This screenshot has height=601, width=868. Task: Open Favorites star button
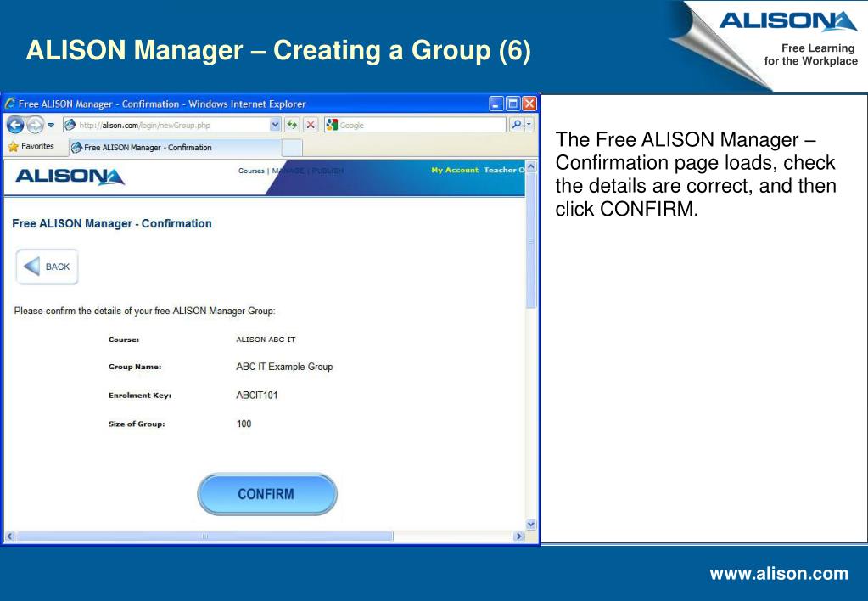click(31, 147)
